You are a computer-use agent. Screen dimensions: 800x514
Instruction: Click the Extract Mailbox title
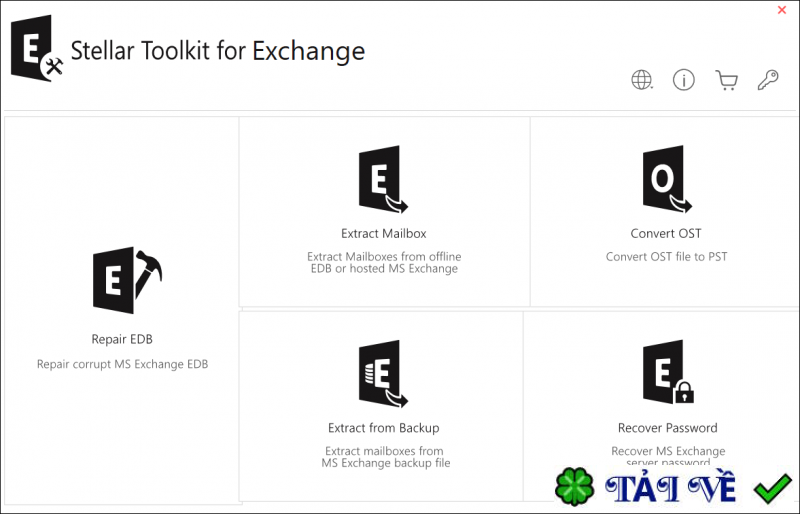pyautogui.click(x=384, y=233)
